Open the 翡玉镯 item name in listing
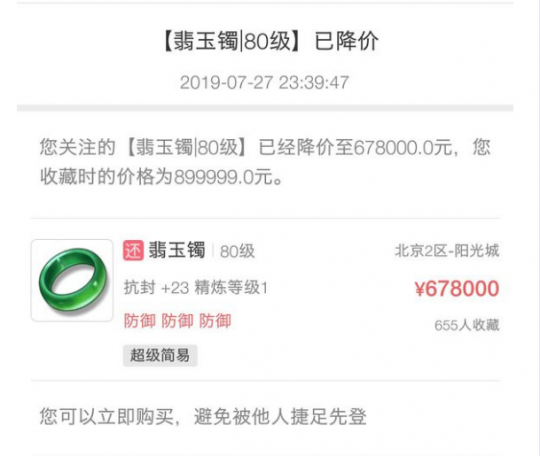The height and width of the screenshot is (456, 540). click(x=177, y=250)
